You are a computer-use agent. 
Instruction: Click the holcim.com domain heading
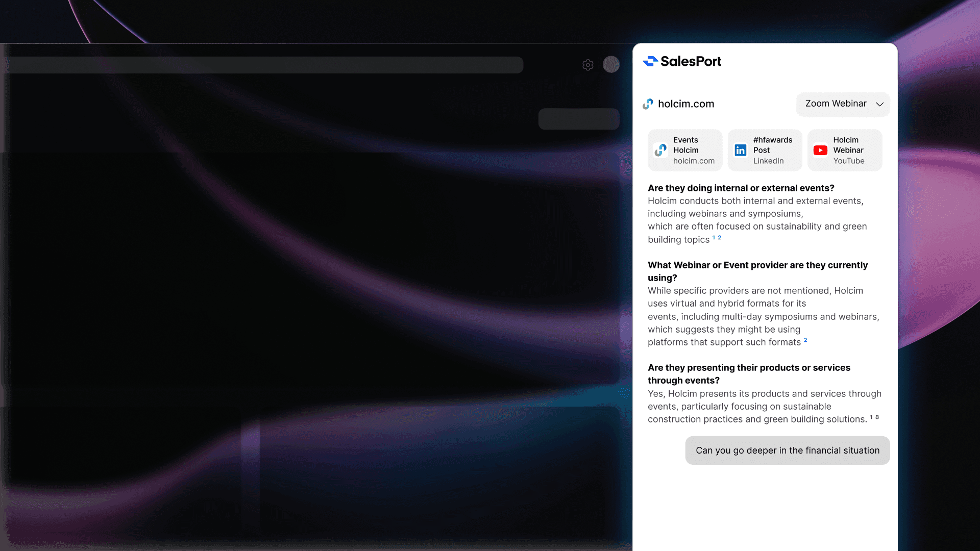coord(686,104)
